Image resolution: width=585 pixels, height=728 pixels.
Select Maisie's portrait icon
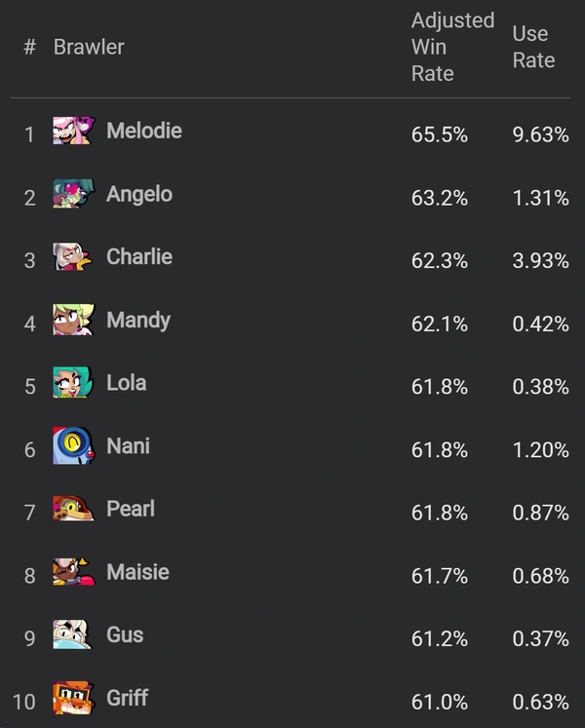click(x=73, y=571)
